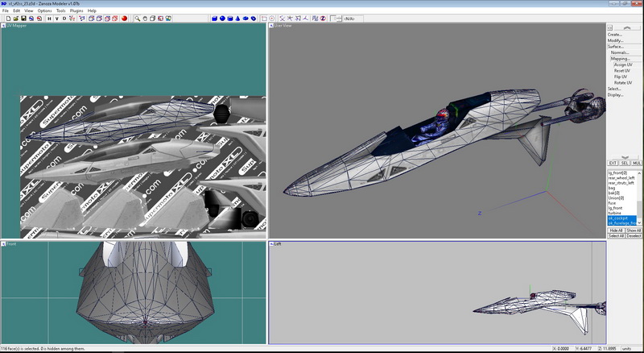The height and width of the screenshot is (353, 644).
Task: Click the Deselect button
Action: pos(634,236)
